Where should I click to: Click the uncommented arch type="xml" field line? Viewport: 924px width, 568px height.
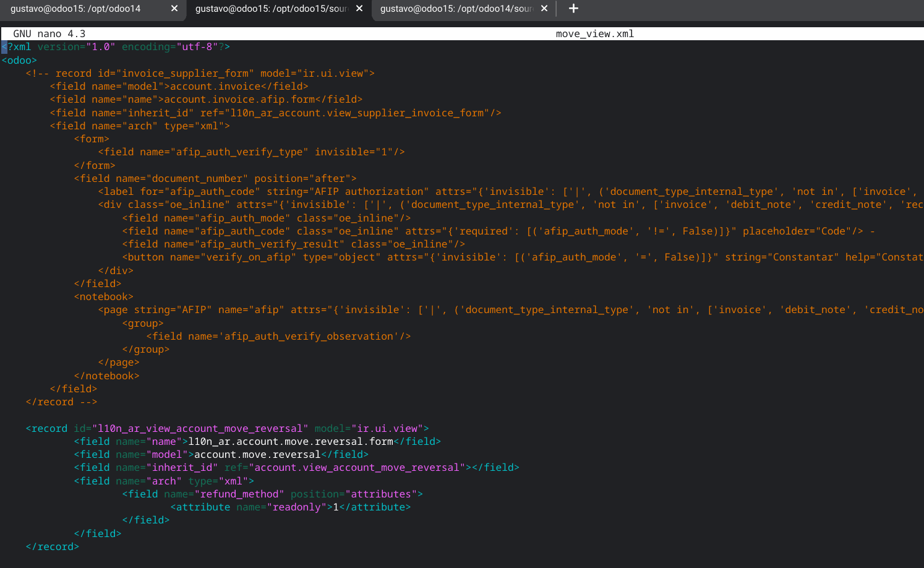(x=164, y=481)
